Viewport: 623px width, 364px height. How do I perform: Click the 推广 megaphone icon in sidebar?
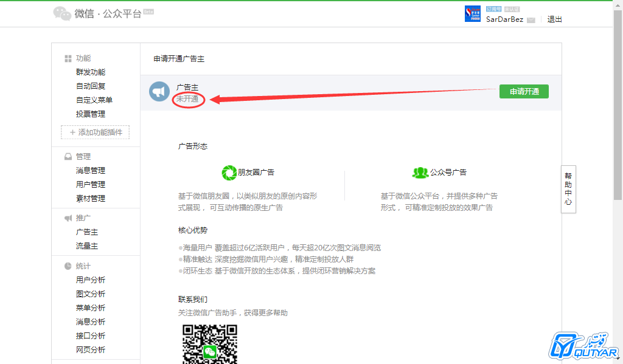click(68, 218)
